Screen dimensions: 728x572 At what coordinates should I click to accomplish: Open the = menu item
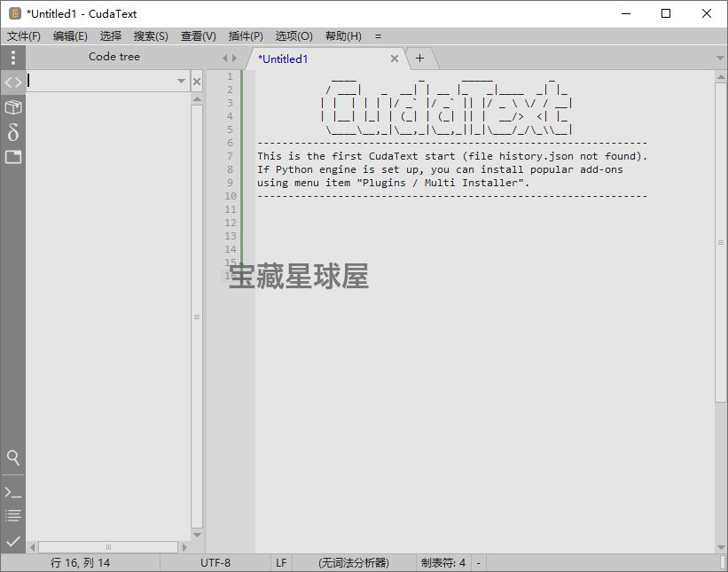(x=378, y=36)
